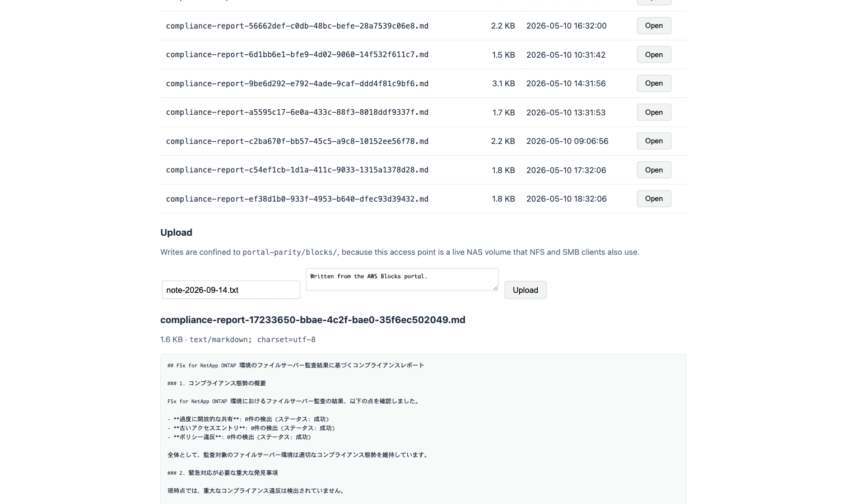847x504 pixels.
Task: Select filename compliance-report-c54ef1cb-1d1a-411c-9033-1315a1378d28.md
Action: point(297,170)
